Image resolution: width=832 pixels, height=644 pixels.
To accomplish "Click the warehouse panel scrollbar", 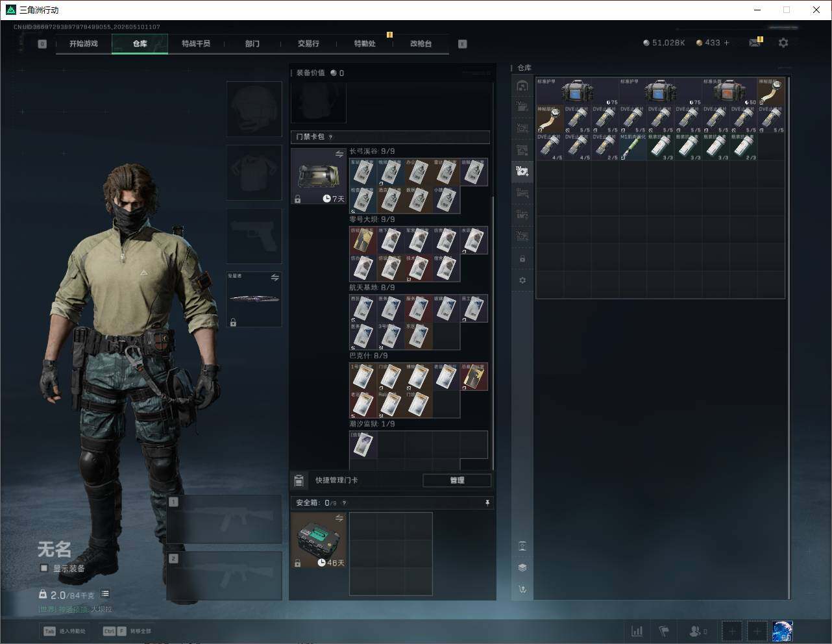I will [789, 338].
